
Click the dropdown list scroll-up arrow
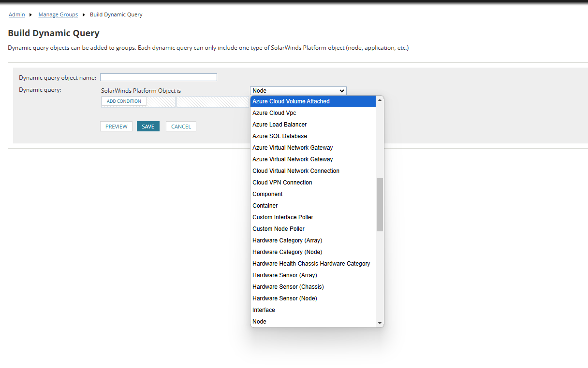(380, 100)
